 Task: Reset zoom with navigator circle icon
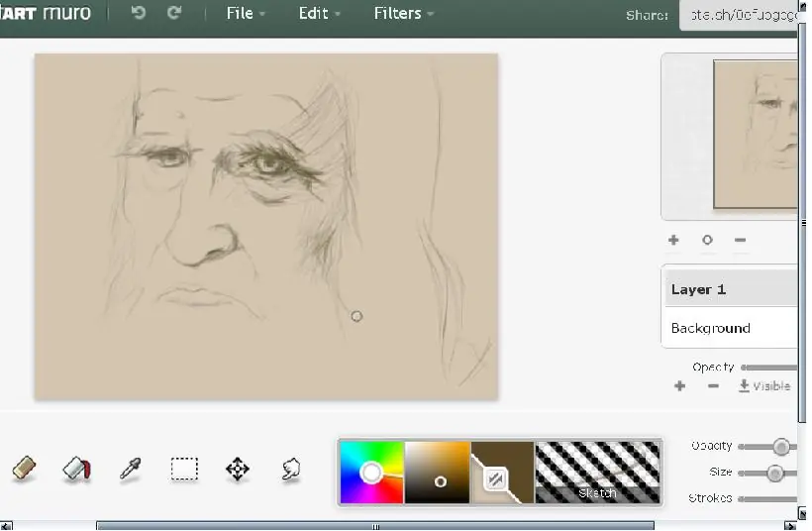(x=707, y=240)
